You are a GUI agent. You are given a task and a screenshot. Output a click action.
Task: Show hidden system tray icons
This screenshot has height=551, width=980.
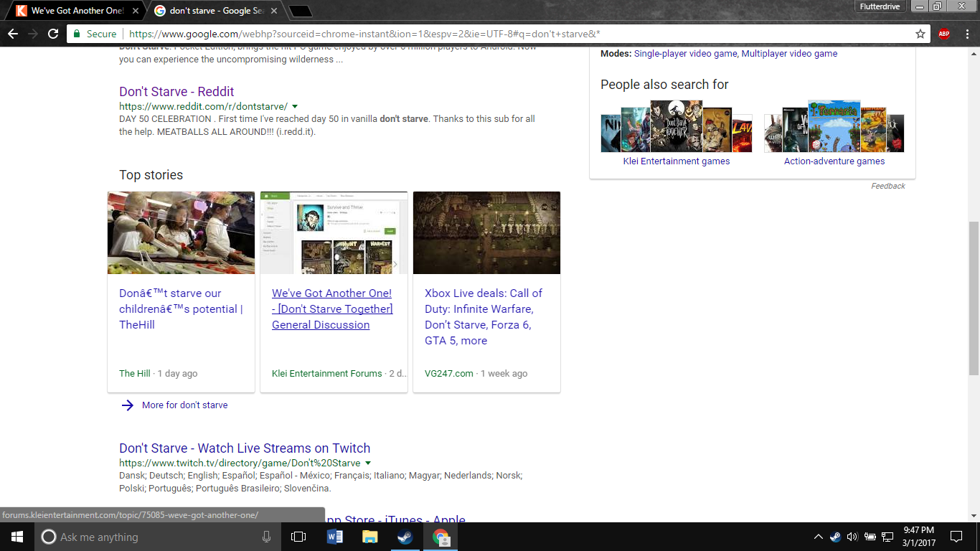(818, 537)
